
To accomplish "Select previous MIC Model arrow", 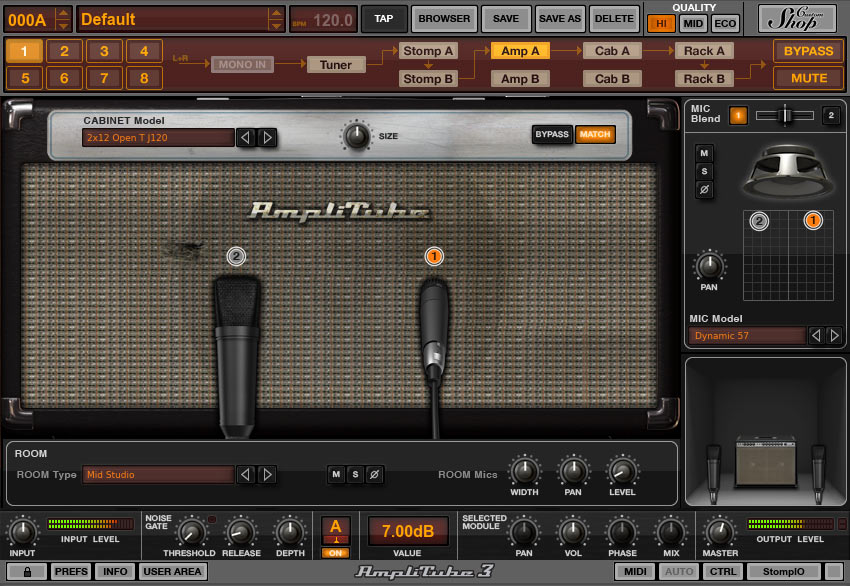I will click(x=816, y=336).
